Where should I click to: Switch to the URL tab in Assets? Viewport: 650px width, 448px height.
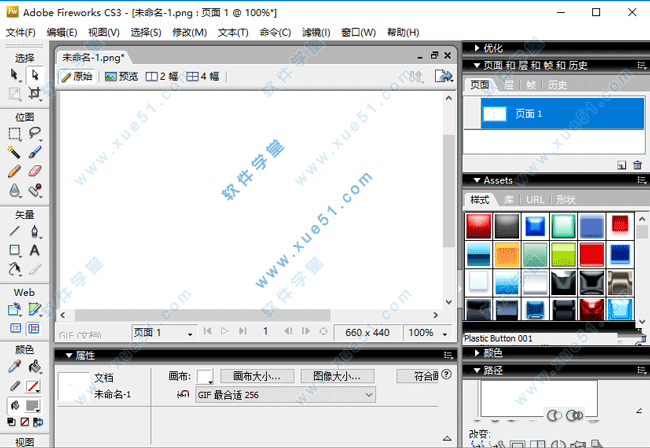pyautogui.click(x=535, y=200)
